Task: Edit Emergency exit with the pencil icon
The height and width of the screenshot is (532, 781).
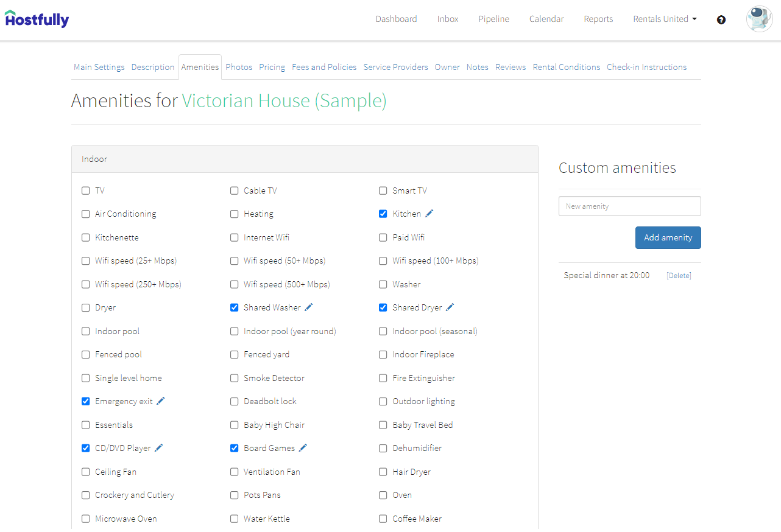Action: pos(161,401)
